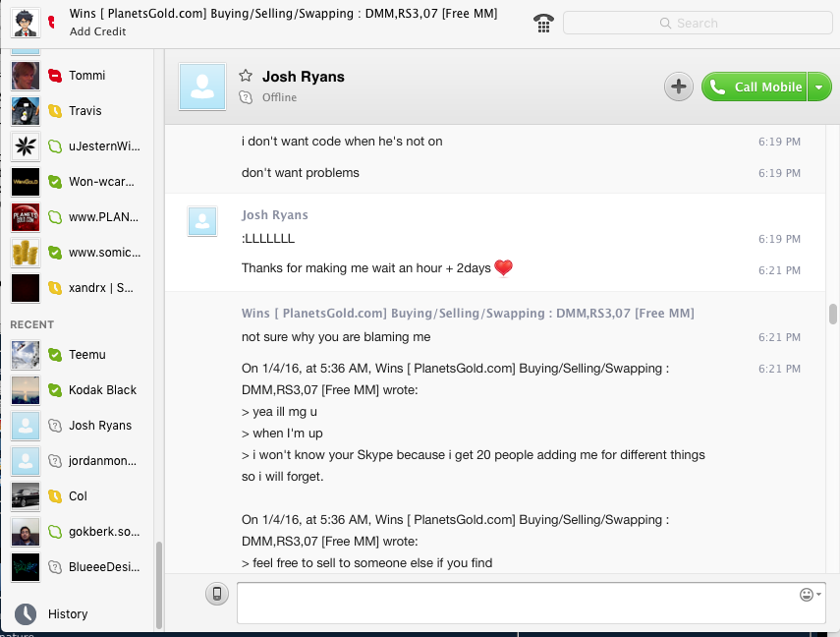Image resolution: width=840 pixels, height=637 pixels.
Task: Click the RECENT section header
Action: tap(32, 325)
